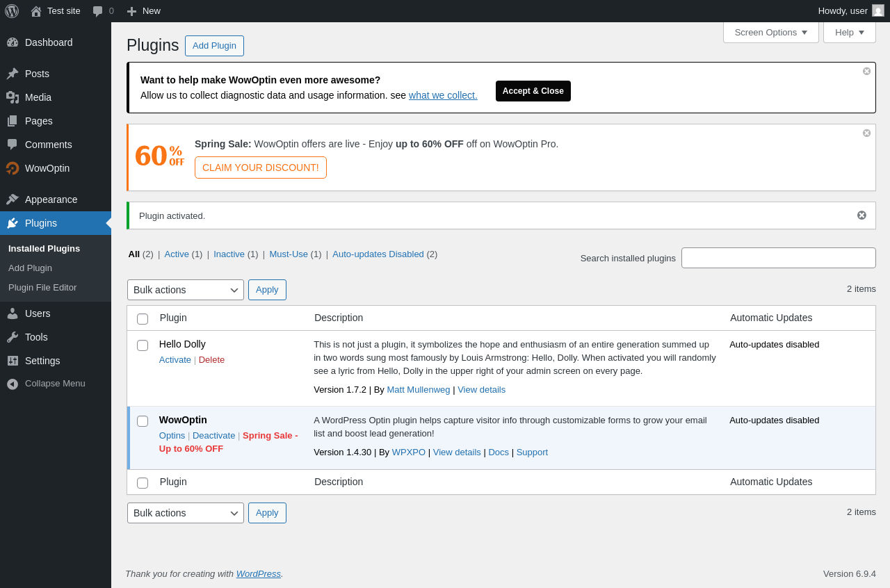890x588 pixels.
Task: Expand the Screen Options panel
Action: click(x=771, y=32)
